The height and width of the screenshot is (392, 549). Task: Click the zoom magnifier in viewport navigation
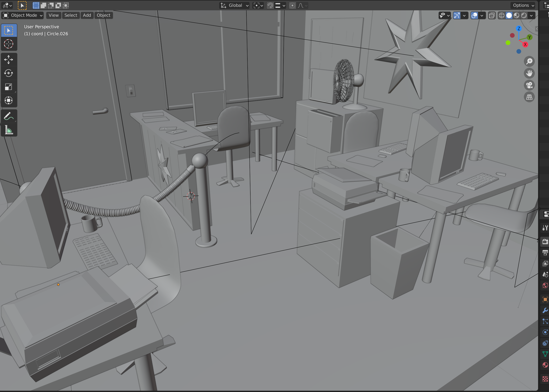click(x=529, y=61)
